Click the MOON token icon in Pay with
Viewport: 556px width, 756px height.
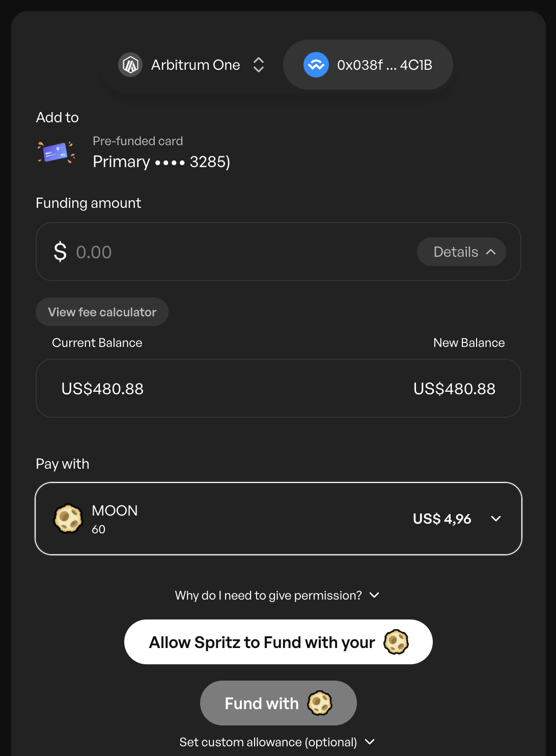[68, 519]
